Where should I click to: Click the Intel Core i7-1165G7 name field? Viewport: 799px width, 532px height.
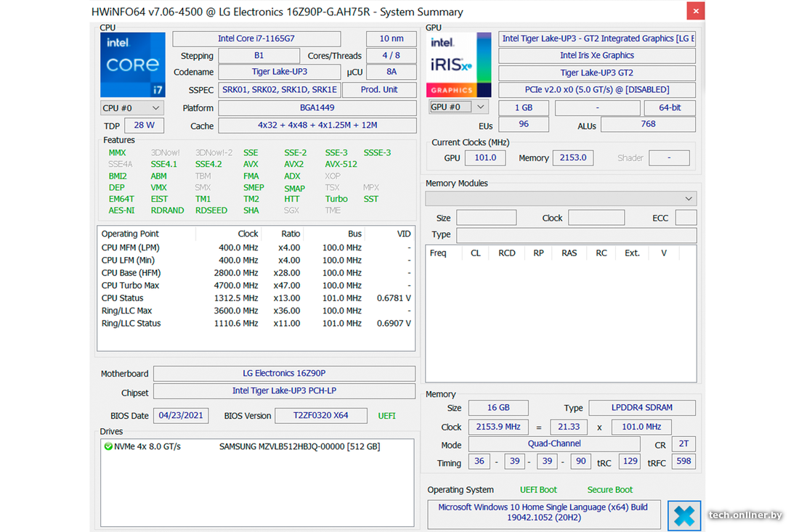(256, 38)
